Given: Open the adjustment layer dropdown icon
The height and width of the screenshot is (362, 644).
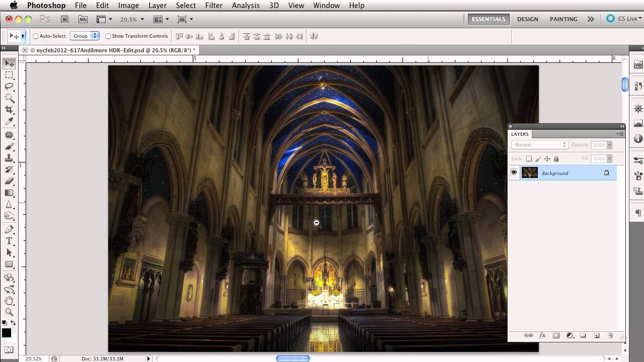Looking at the screenshot, I should coord(570,335).
